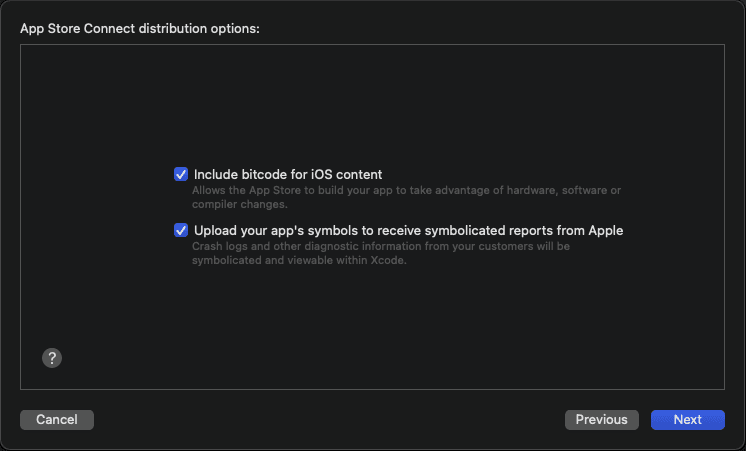
Task: Click the 'App Store Connect distribution options:' heading
Action: coord(140,29)
